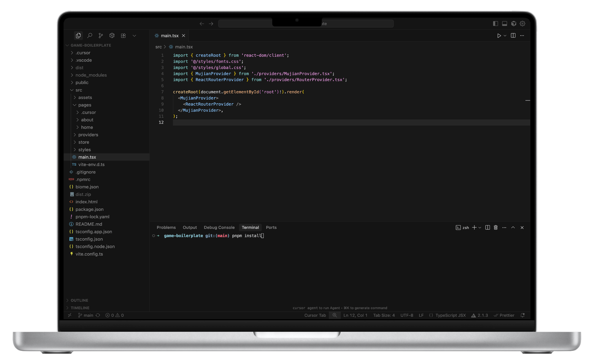Click the TypeScript JSX language mode
594x364 pixels.
(450, 315)
